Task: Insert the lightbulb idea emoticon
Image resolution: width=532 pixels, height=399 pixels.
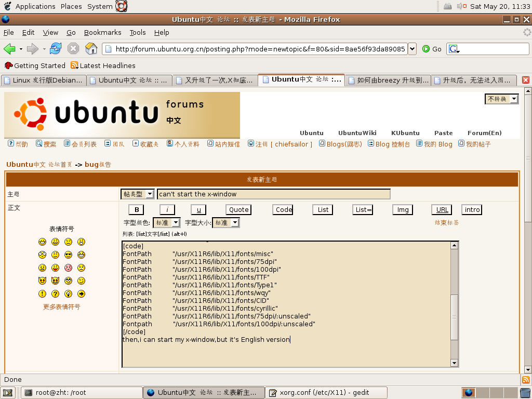Action: (x=68, y=294)
